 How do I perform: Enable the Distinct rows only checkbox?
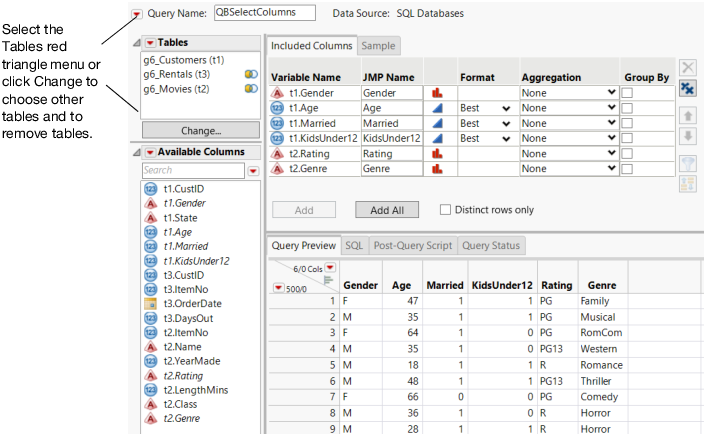click(x=446, y=210)
